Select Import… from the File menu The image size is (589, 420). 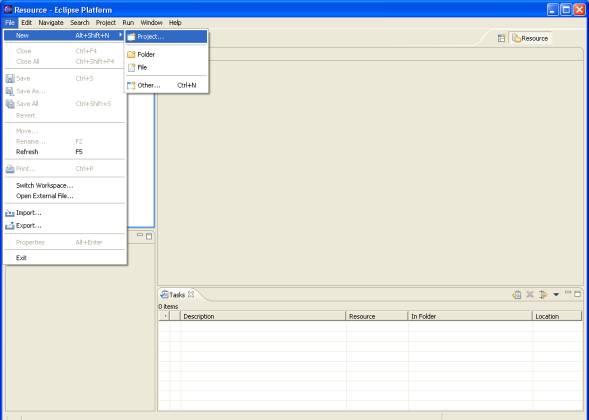64,213
